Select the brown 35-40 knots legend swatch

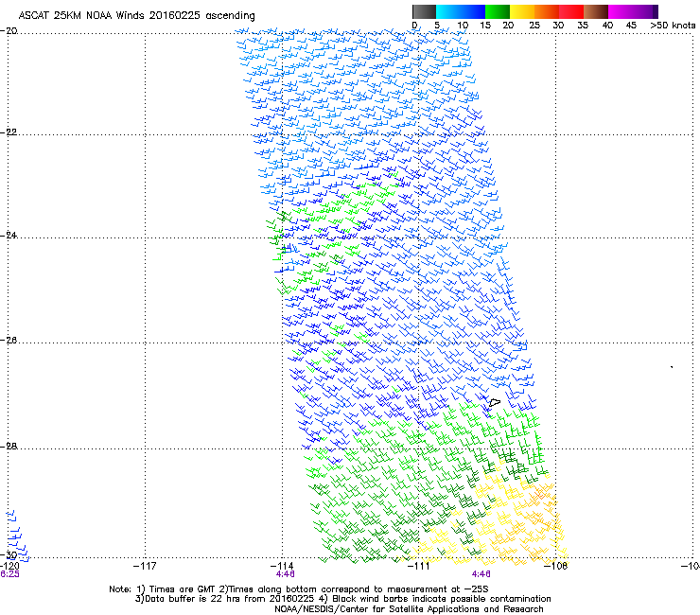click(x=596, y=11)
